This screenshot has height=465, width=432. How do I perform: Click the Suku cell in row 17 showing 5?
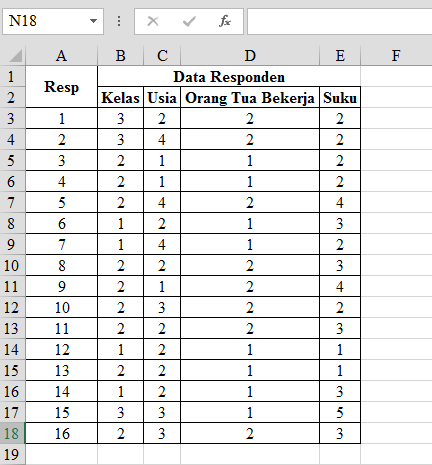coord(340,412)
